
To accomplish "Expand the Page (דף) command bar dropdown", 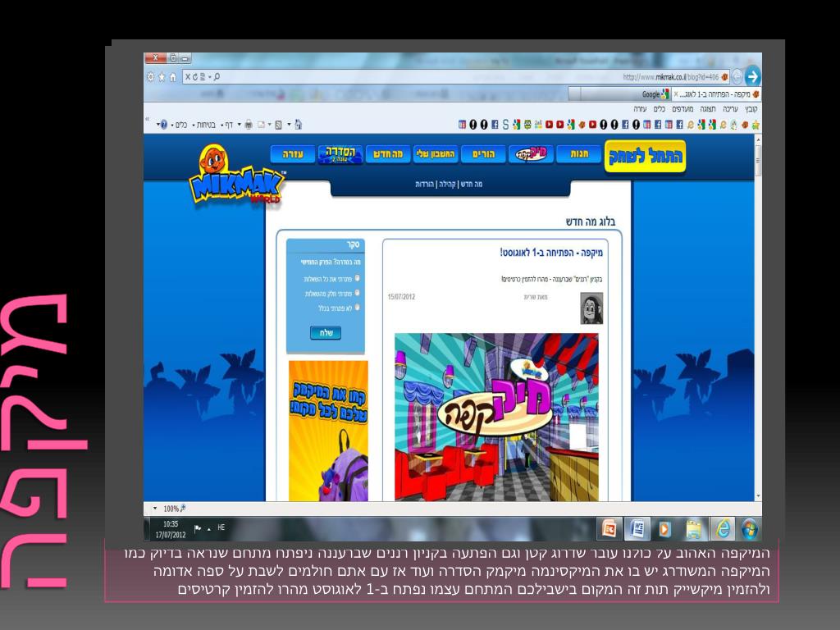I will pos(221,125).
